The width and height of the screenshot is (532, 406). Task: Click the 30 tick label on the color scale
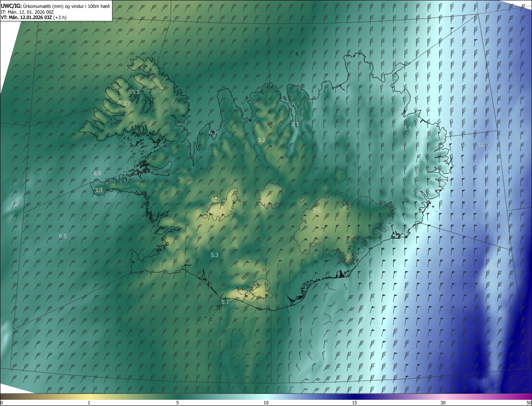coord(443,403)
